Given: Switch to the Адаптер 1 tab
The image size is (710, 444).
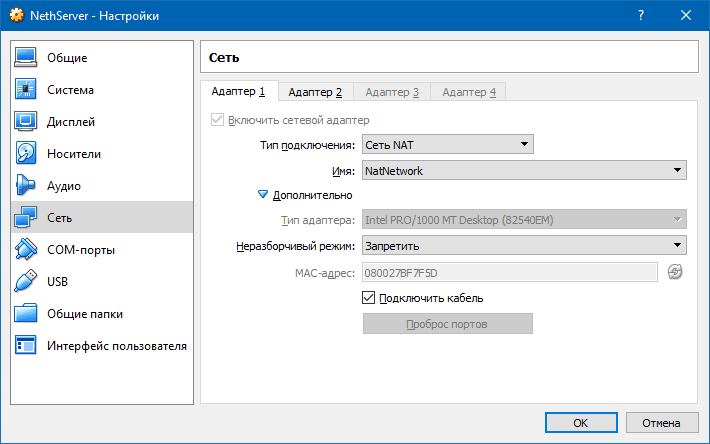Looking at the screenshot, I should (x=238, y=92).
